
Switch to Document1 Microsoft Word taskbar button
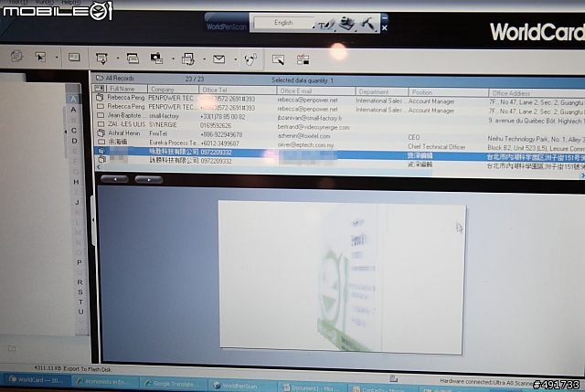[312, 388]
